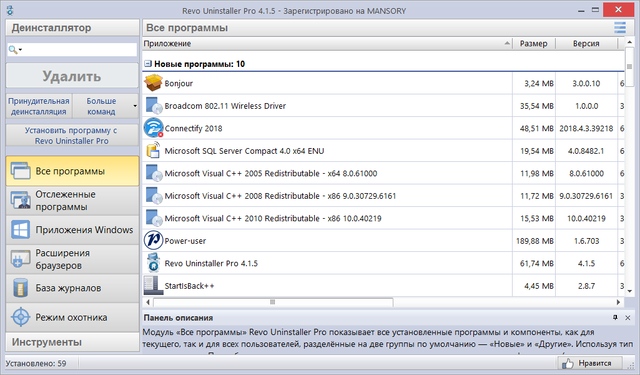The width and height of the screenshot is (640, 375).
Task: Click the Установлено: 59 status text
Action: [36, 363]
